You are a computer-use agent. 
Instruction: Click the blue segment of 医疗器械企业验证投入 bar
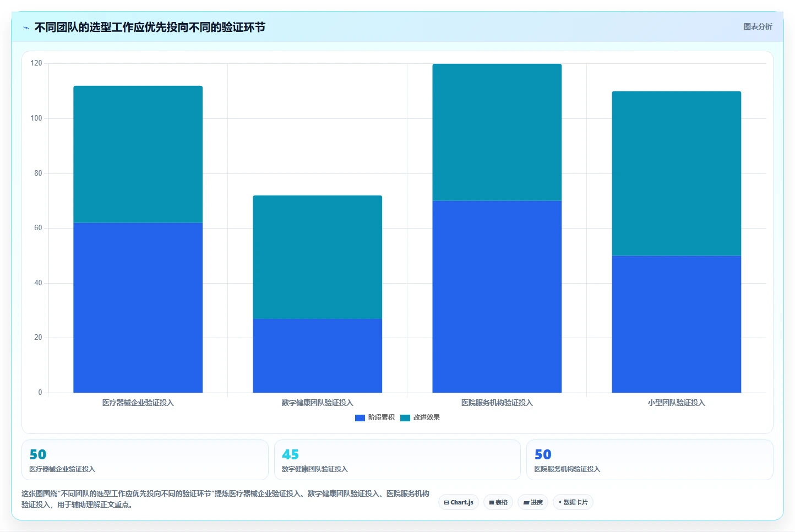pos(138,308)
